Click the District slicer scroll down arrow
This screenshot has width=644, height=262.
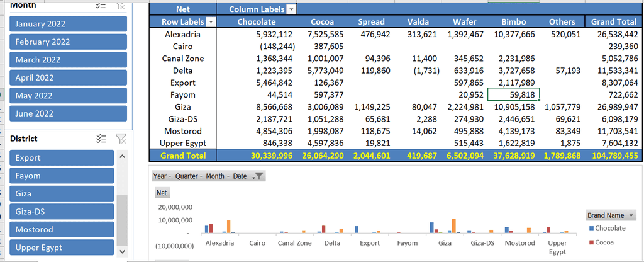[x=122, y=250]
